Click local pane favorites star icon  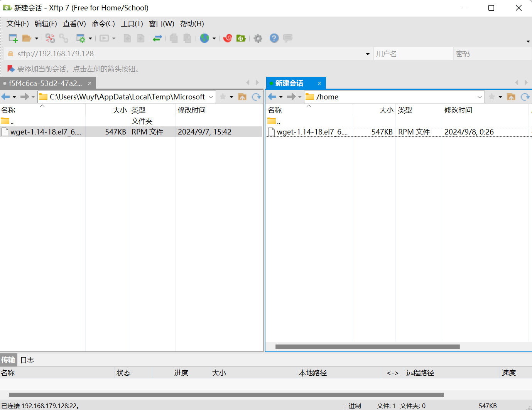pyautogui.click(x=223, y=97)
